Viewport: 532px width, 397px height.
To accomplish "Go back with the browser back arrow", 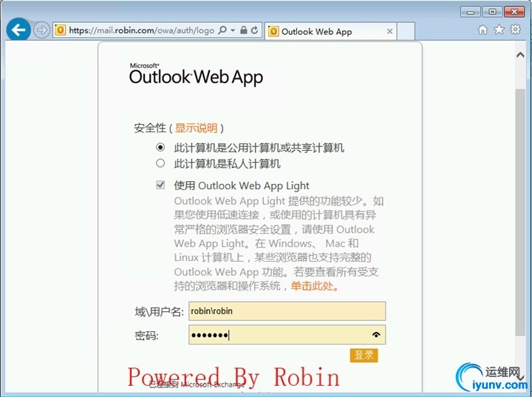I will [x=18, y=30].
